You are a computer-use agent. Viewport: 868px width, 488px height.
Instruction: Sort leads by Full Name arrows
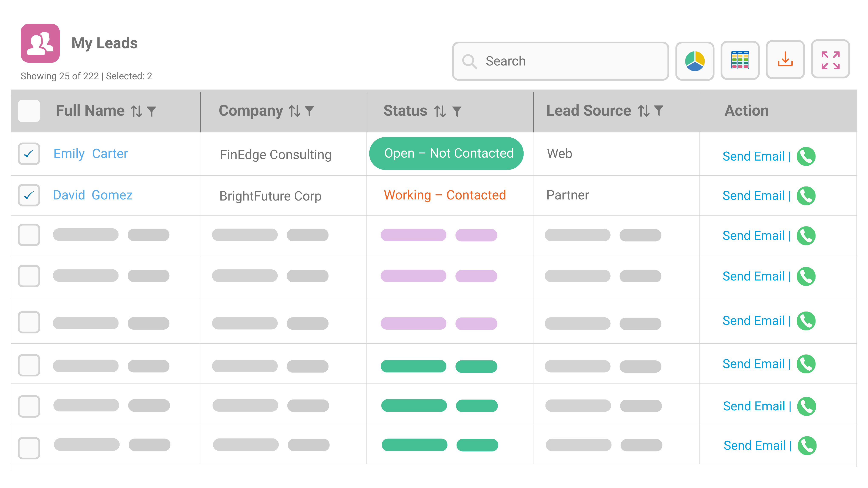[x=136, y=111]
